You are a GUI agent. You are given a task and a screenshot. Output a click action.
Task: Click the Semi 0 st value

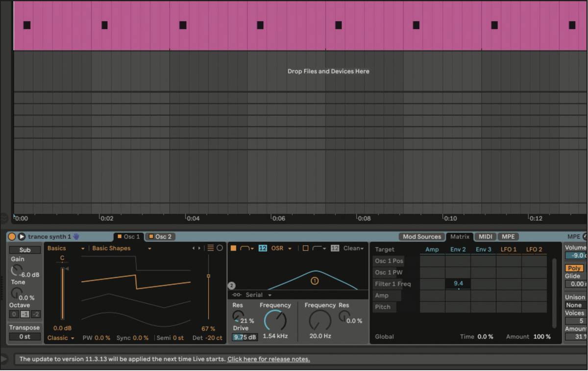point(178,338)
